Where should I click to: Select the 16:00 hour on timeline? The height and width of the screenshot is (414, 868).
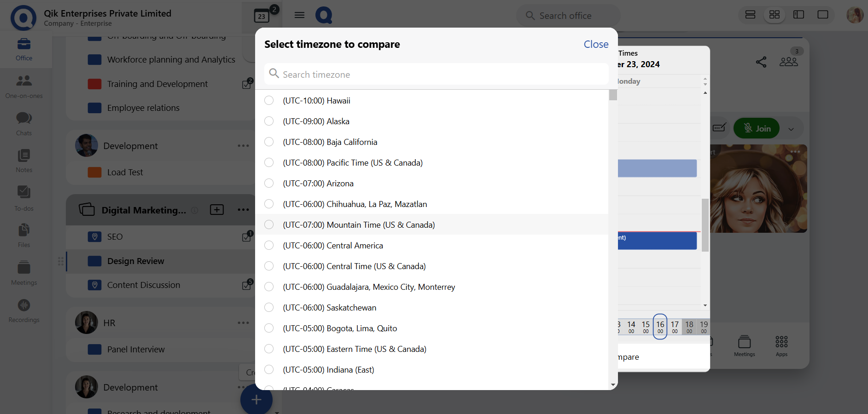pos(660,327)
